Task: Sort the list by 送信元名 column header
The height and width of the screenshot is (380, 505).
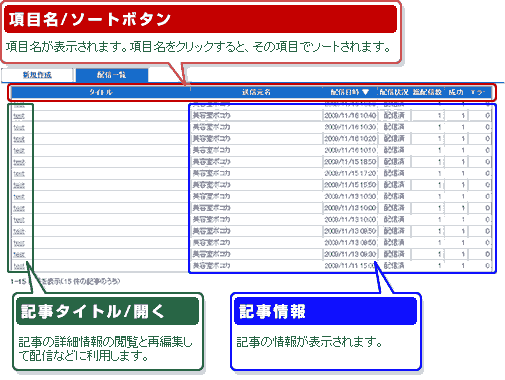Action: coord(256,92)
